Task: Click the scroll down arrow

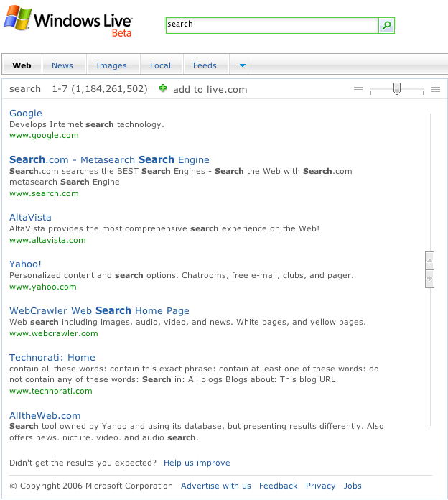Action: 429,279
